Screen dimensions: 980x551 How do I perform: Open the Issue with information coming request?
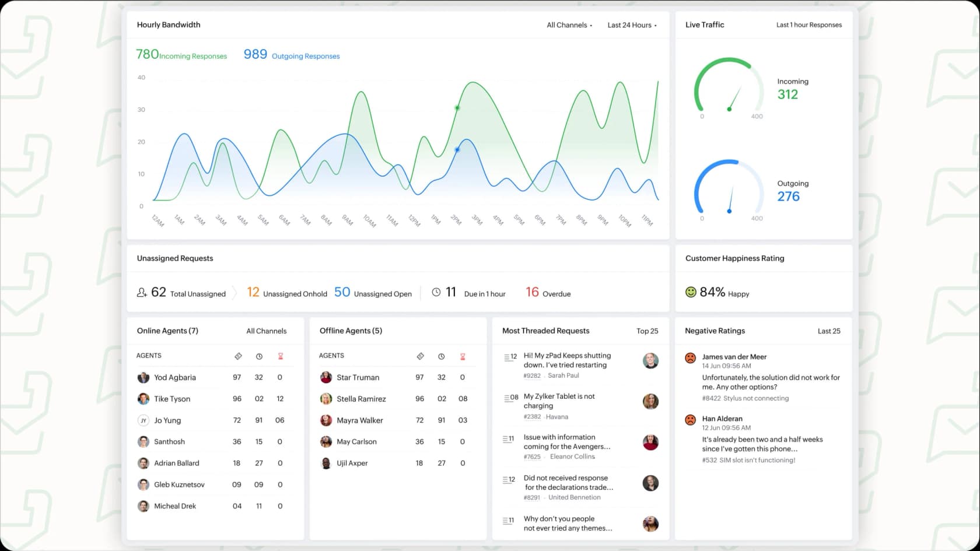click(567, 442)
